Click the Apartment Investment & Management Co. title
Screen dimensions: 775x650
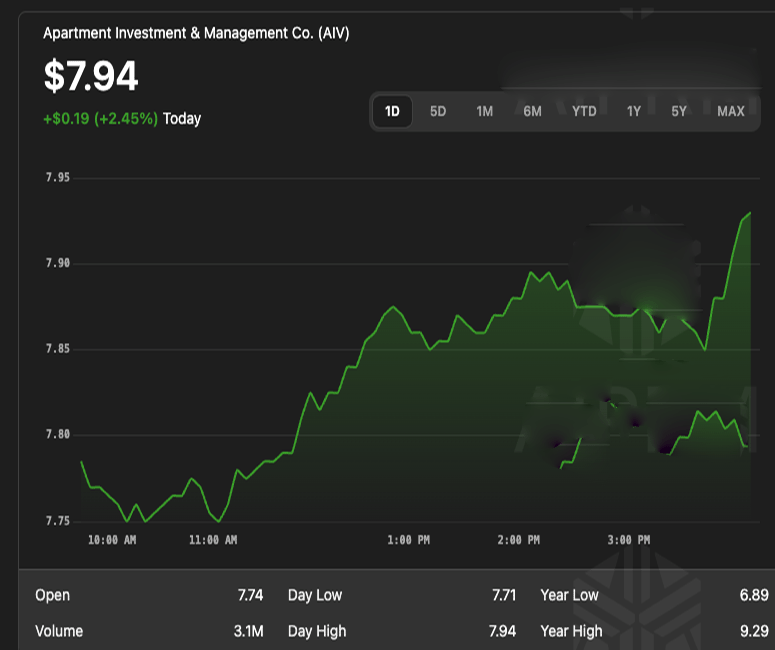[x=196, y=33]
